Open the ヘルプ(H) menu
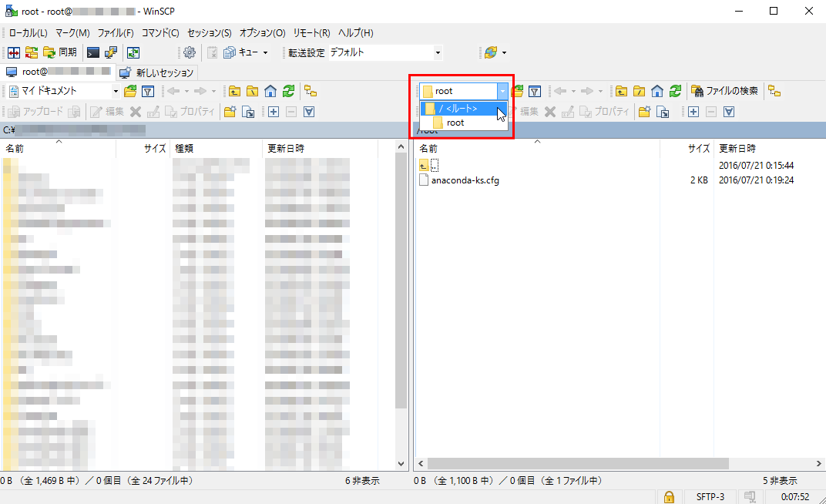This screenshot has width=826, height=504. click(355, 32)
